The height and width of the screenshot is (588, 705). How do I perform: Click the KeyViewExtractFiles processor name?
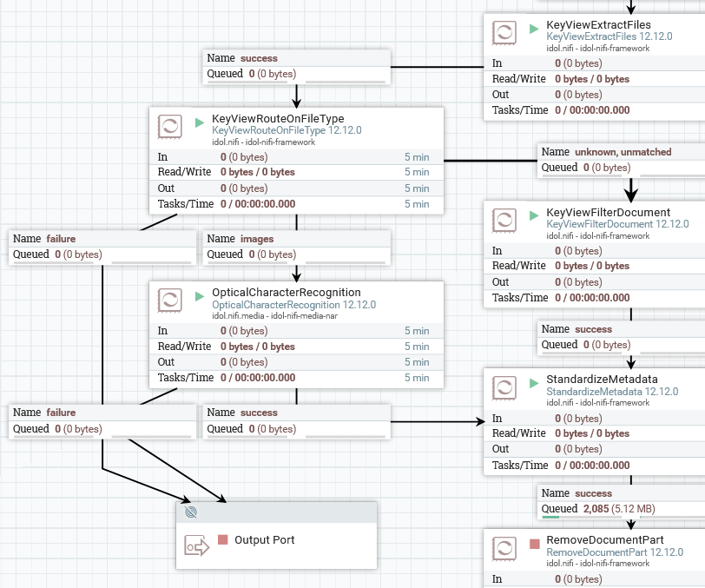(598, 24)
